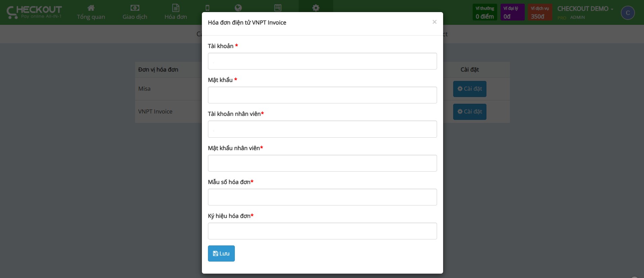Open Giao dịch money icon

135,8
